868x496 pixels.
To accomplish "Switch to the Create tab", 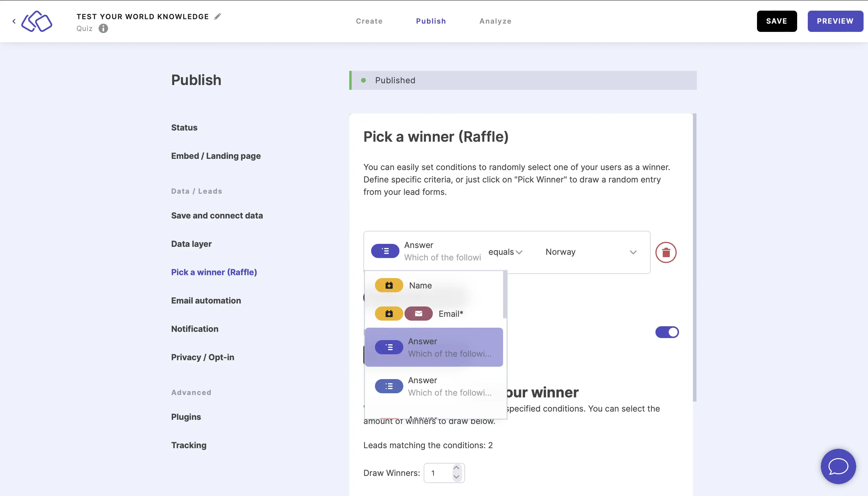I will (x=369, y=21).
